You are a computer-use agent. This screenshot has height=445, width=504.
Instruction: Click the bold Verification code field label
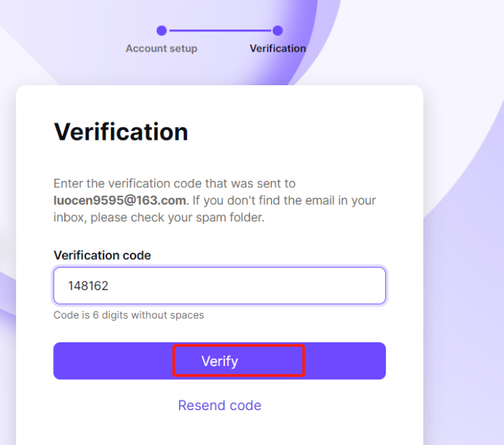(102, 255)
